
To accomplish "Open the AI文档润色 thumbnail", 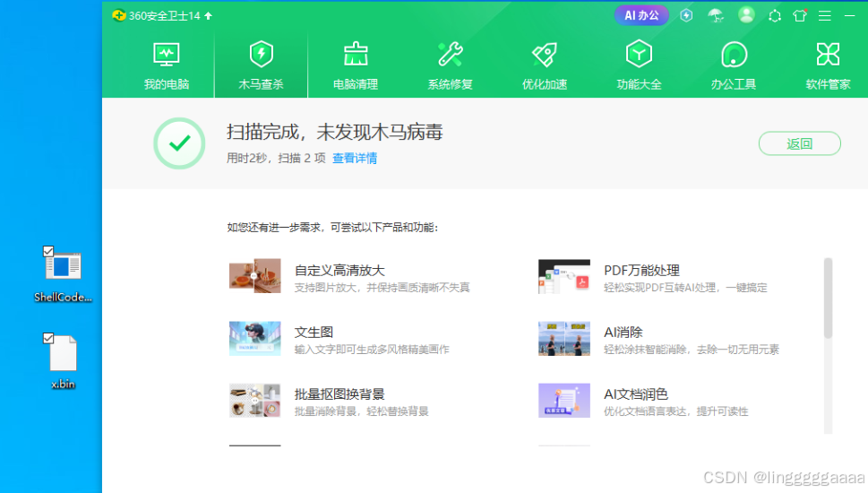I will pyautogui.click(x=564, y=400).
